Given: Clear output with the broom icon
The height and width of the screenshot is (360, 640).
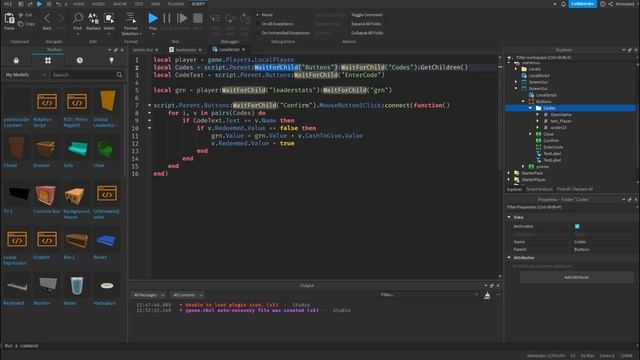Looking at the screenshot, I should tap(487, 296).
